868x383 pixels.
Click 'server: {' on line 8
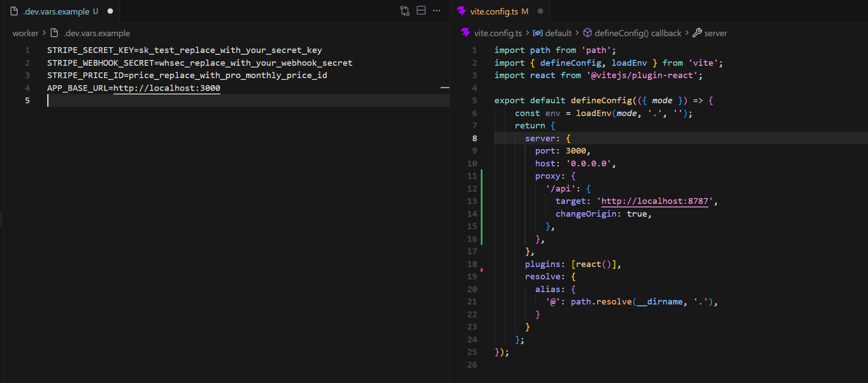click(x=548, y=139)
